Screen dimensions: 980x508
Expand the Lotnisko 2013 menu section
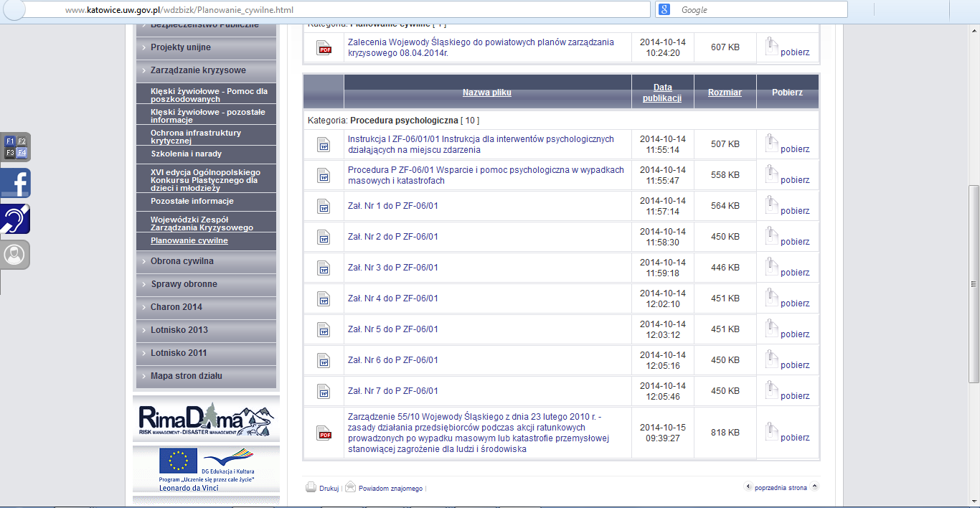tap(205, 330)
